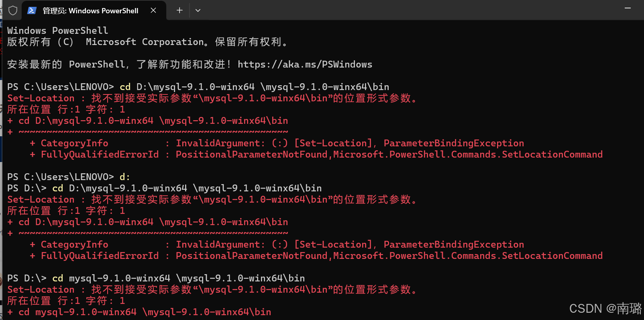The height and width of the screenshot is (320, 644).
Task: Click the d: drive switch command line
Action: pyautogui.click(x=124, y=176)
